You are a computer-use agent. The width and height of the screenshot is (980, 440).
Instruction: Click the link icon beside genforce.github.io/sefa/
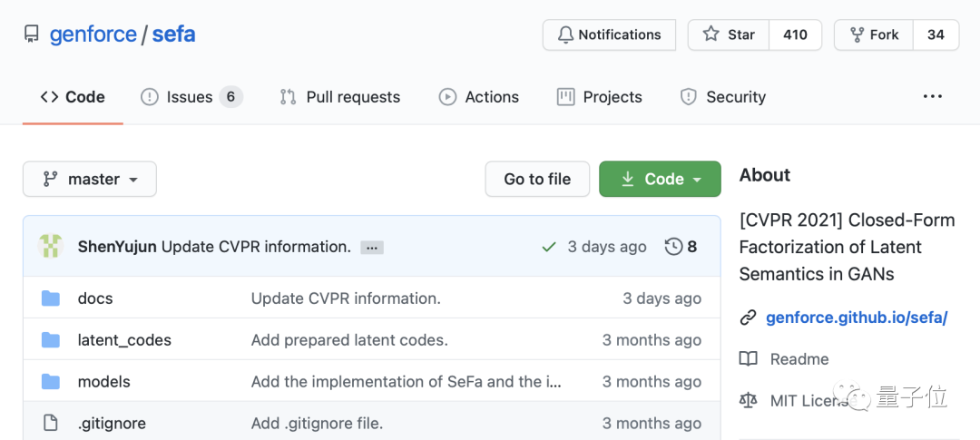pyautogui.click(x=748, y=318)
